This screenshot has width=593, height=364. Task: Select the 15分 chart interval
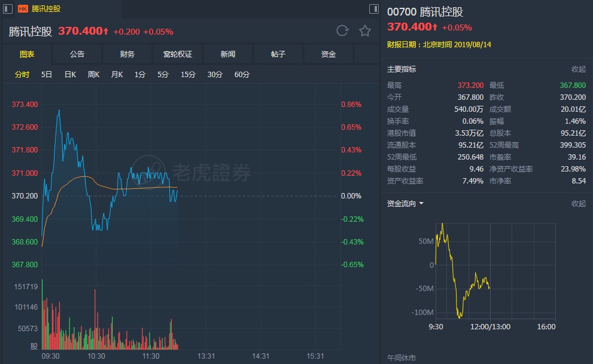188,75
